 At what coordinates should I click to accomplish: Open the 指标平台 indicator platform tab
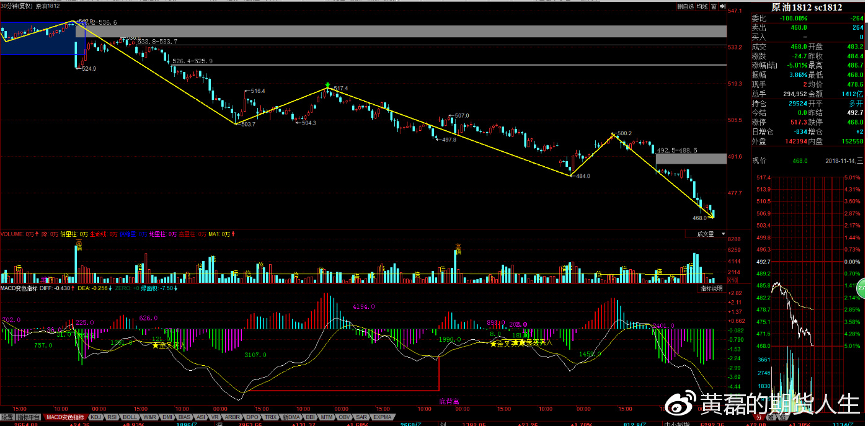29,417
